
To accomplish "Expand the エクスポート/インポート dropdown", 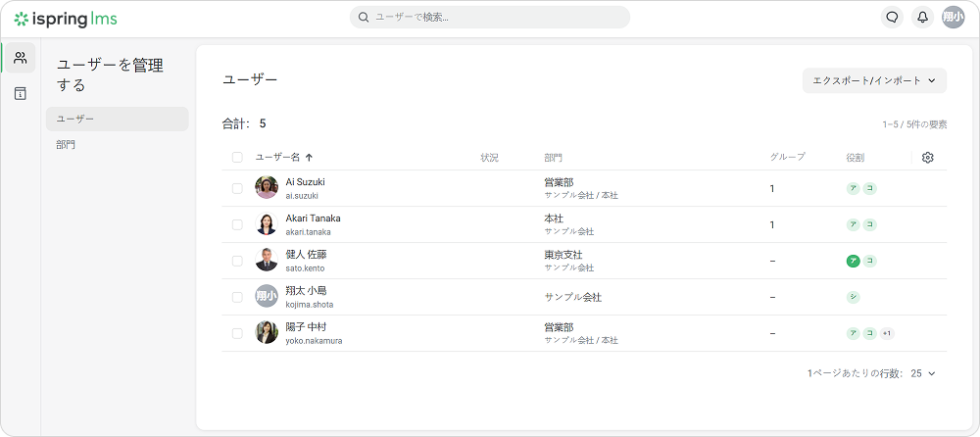I will click(874, 80).
